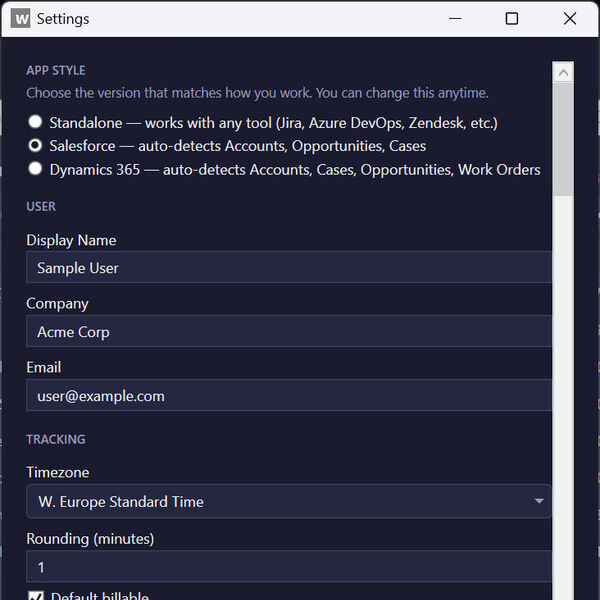Viewport: 600px width, 600px height.
Task: Click the Rounding (minutes) label
Action: [x=90, y=539]
